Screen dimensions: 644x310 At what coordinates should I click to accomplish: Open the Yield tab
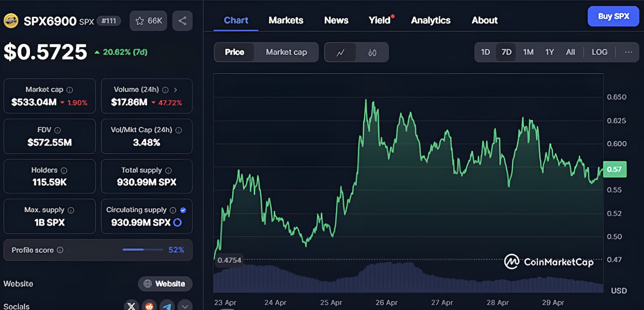[380, 20]
